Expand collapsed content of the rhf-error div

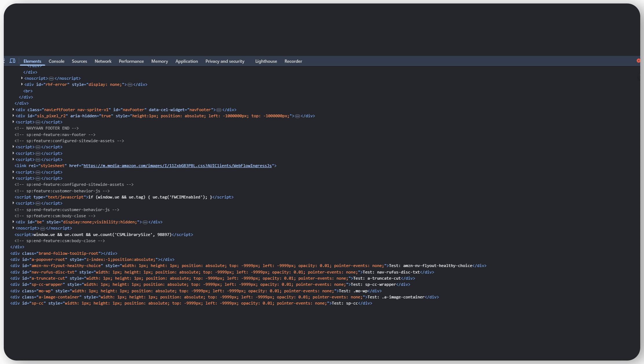pos(130,84)
